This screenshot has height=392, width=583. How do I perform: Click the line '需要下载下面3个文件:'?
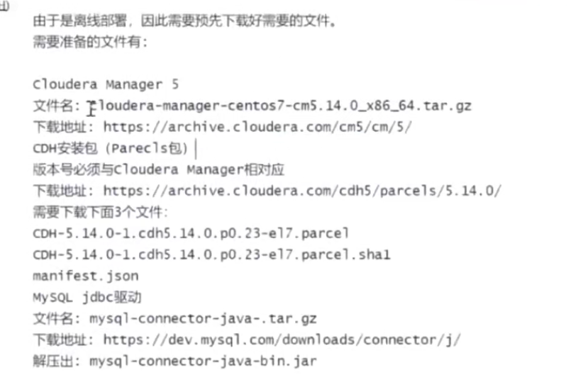click(x=101, y=212)
